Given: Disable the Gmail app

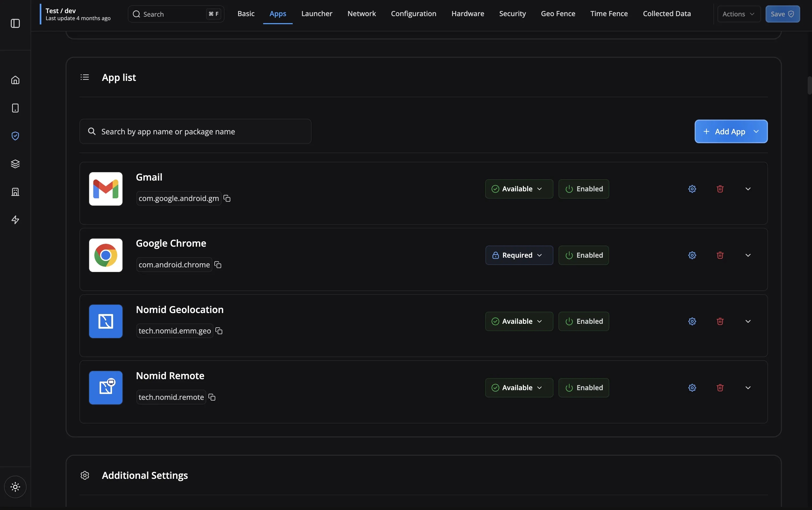Looking at the screenshot, I should (x=583, y=189).
